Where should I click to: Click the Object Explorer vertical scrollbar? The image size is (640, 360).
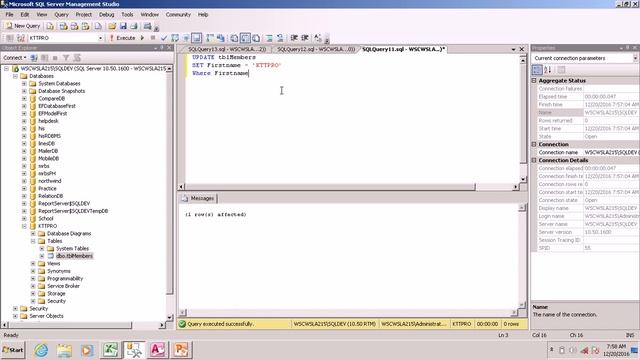coord(169,192)
